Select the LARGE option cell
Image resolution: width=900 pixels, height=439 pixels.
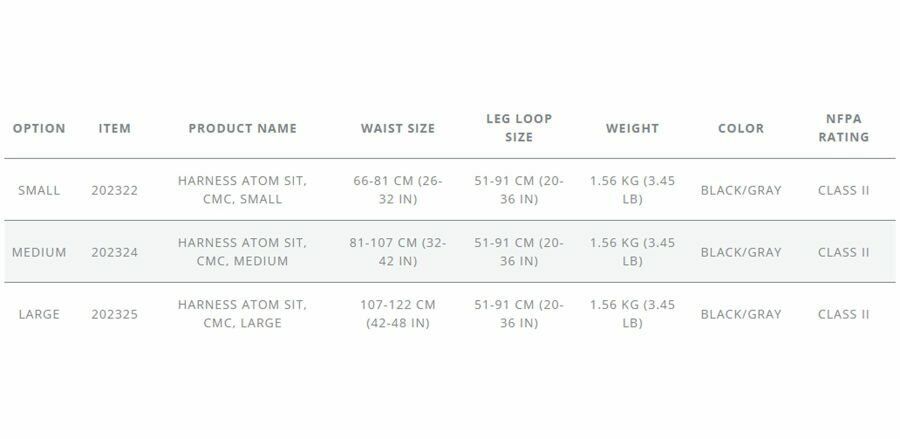click(x=39, y=314)
